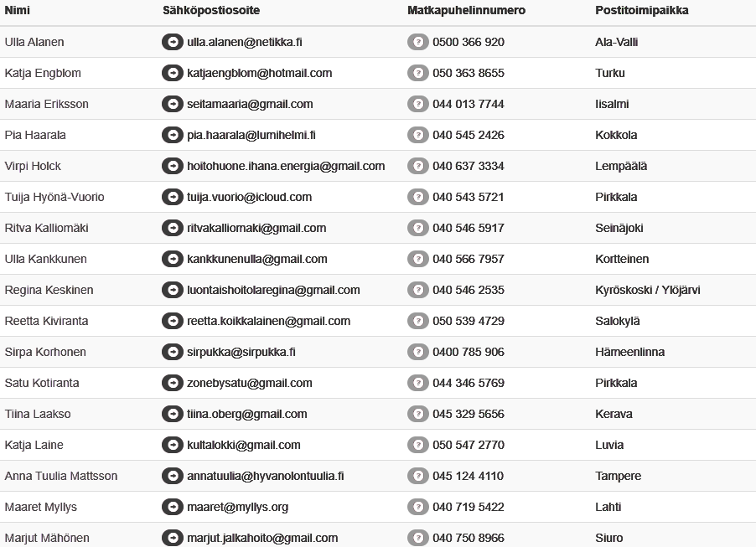Click the email icon next to sirpukka@sirpukka.fi
The image size is (756, 547).
click(173, 352)
